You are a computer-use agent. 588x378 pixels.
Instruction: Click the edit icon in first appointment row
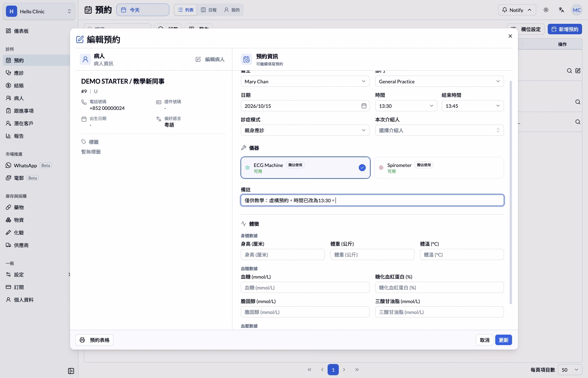point(578,71)
